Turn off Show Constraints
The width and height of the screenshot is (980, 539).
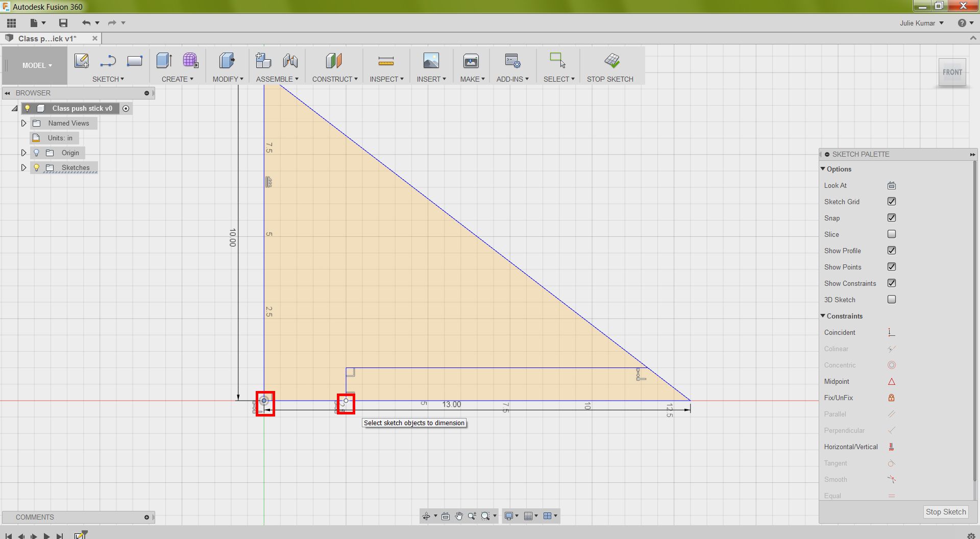coord(891,283)
